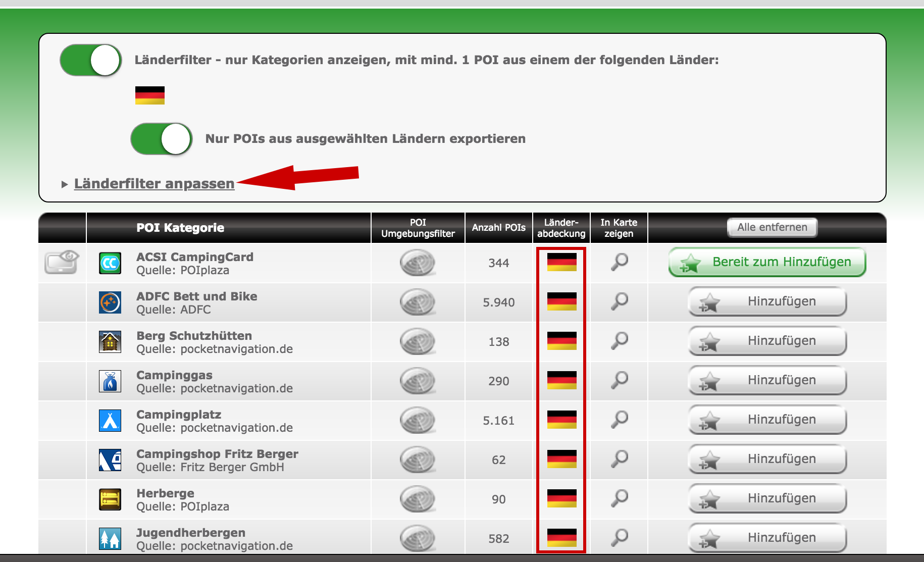Click the German flag under Länderfilter heading
924x562 pixels.
150,95
